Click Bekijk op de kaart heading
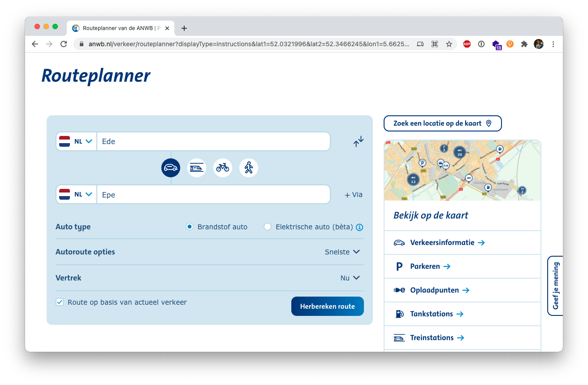This screenshot has height=385, width=588. (x=431, y=215)
